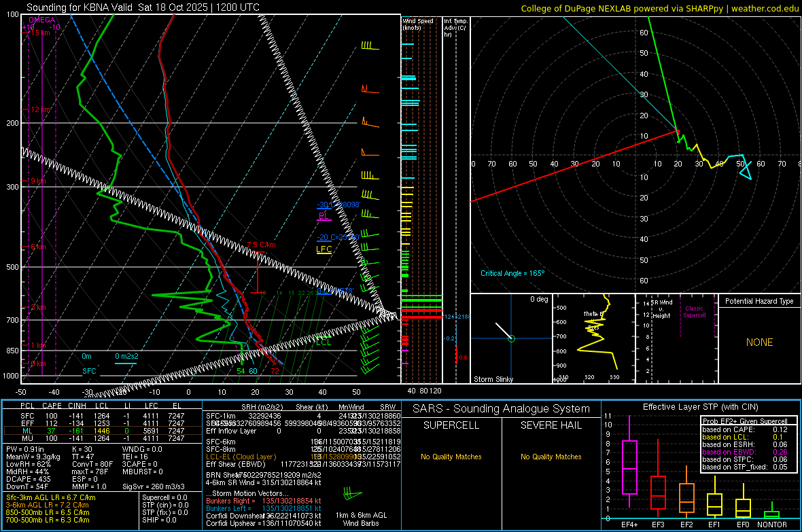802x532 pixels.
Task: Click the 'Effective Layer STP (with CIN)' title
Action: pos(700,407)
